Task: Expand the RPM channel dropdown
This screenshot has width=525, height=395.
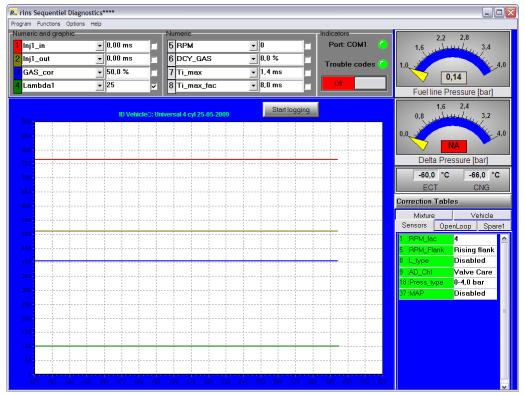Action: [x=253, y=46]
